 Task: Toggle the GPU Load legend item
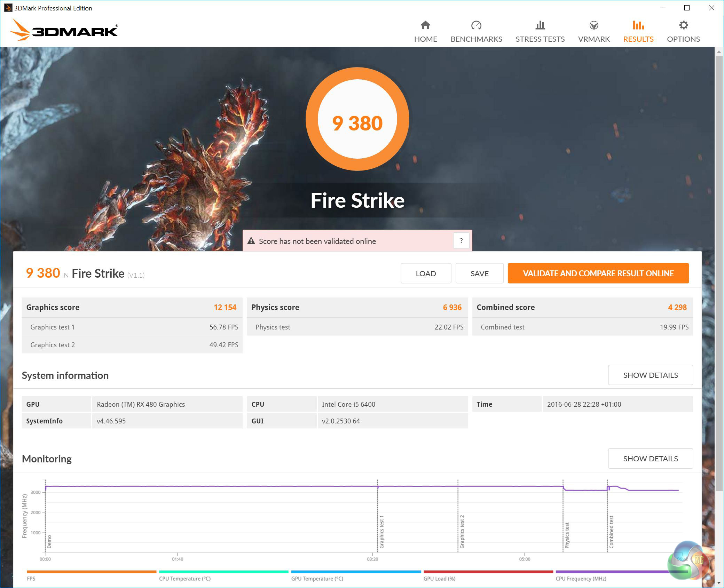click(x=439, y=579)
